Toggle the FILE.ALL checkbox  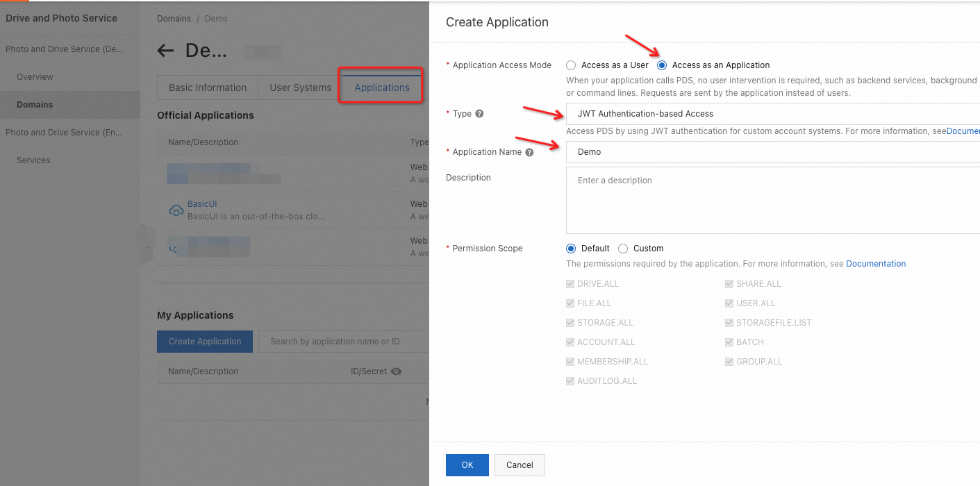(x=571, y=303)
